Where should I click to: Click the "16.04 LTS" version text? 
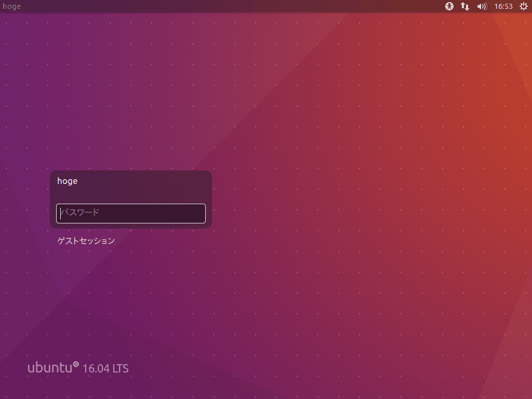105,369
